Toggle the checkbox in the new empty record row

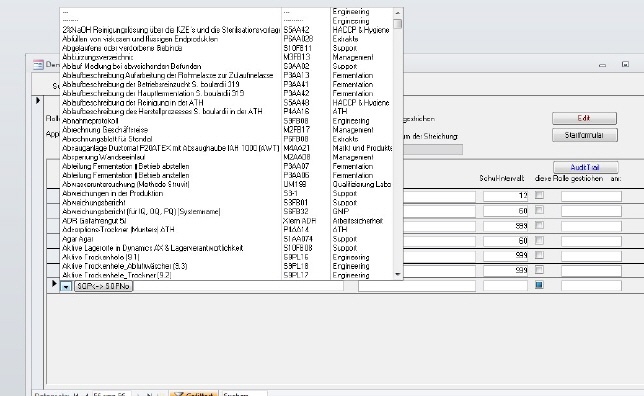[539, 285]
